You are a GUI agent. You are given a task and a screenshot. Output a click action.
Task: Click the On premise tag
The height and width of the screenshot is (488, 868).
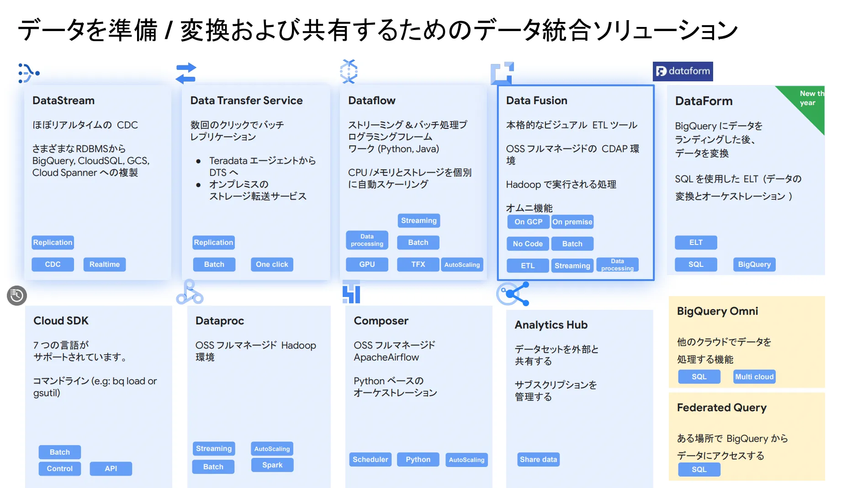coord(572,222)
